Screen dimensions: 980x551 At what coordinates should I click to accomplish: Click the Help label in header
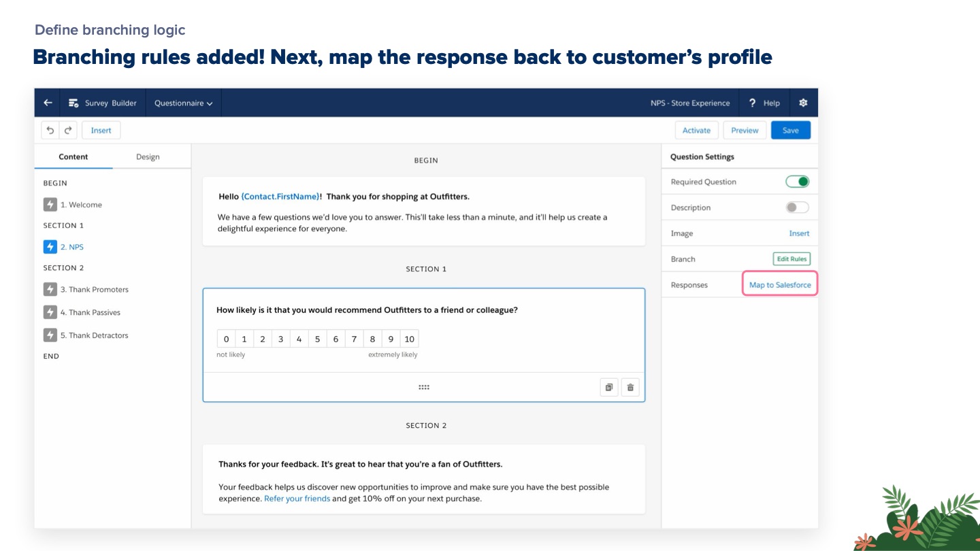(771, 103)
